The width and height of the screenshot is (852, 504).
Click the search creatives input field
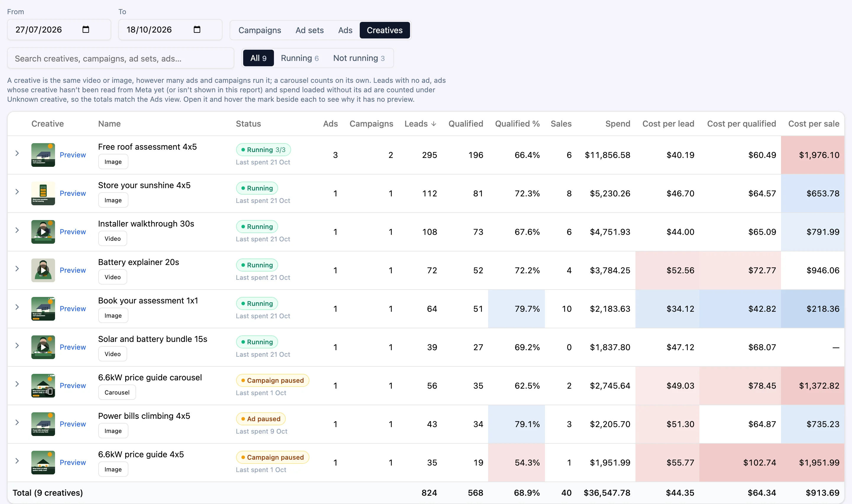pos(120,58)
